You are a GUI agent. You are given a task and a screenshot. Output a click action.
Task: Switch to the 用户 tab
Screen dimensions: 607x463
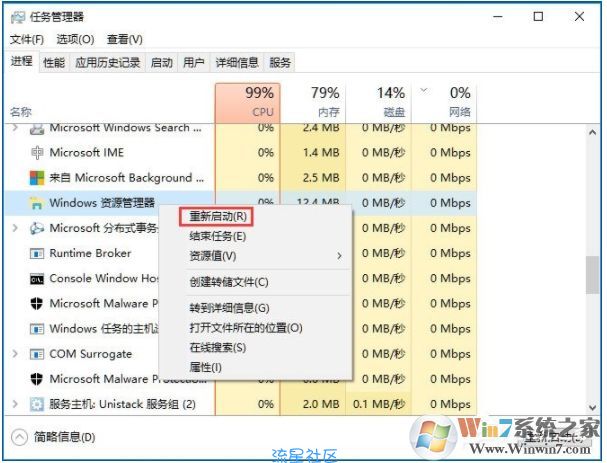pyautogui.click(x=194, y=62)
